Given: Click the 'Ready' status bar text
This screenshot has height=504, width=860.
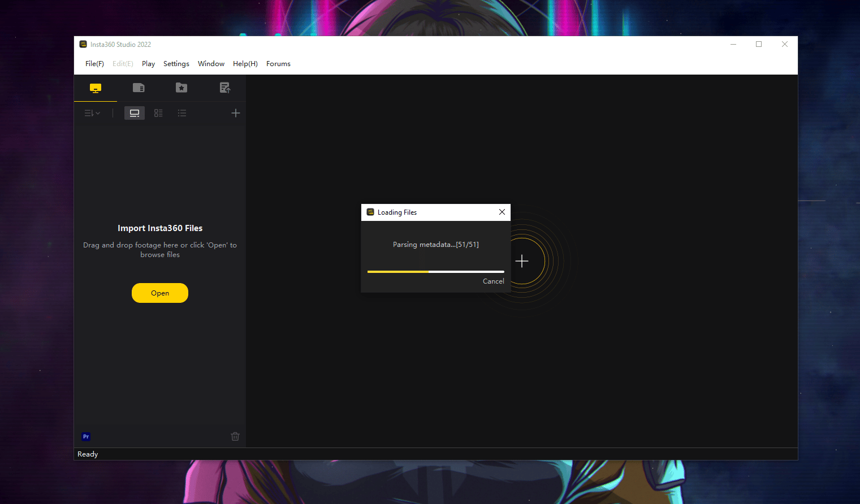Looking at the screenshot, I should [x=88, y=454].
